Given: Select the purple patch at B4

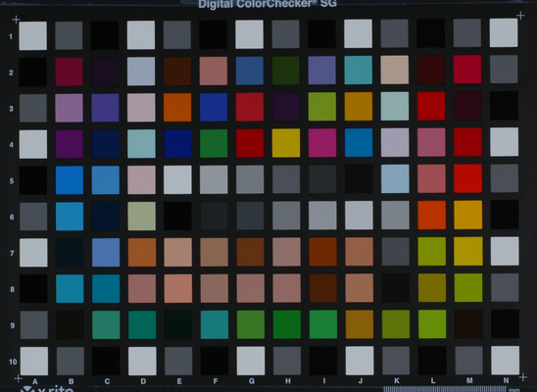Looking at the screenshot, I should tap(70, 144).
